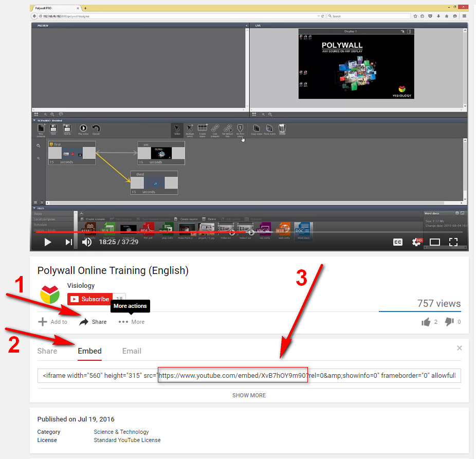Click the first scene thumbnail
Screen dimensions: 476x459
72,153
